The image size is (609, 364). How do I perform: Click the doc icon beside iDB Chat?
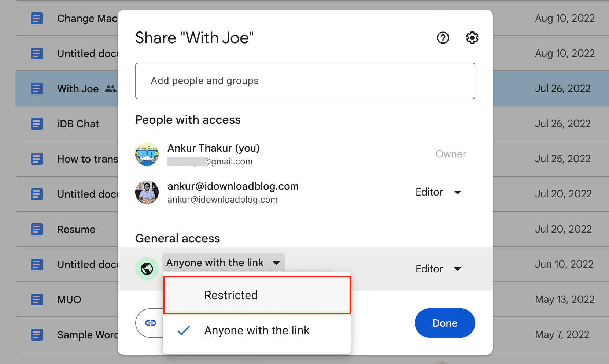click(36, 124)
